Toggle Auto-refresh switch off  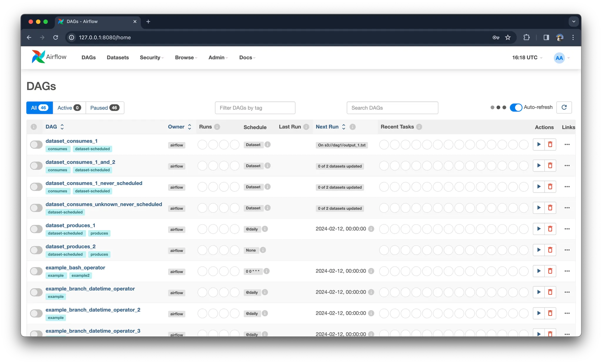click(x=516, y=107)
